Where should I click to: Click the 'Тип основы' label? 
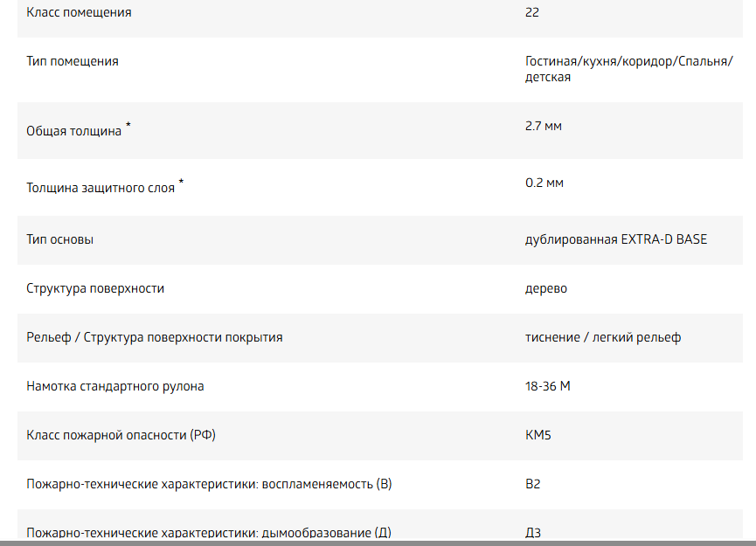point(59,239)
